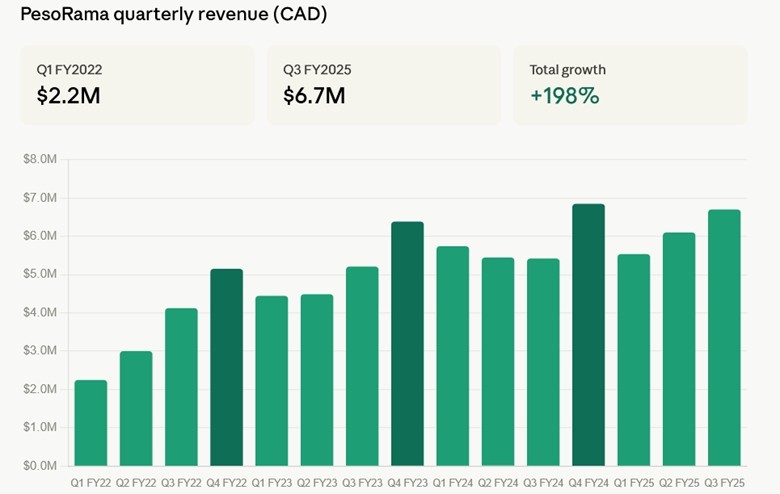Click the Q3 FY23 revenue bar
Screen dimensions: 780x494
(x=362, y=366)
